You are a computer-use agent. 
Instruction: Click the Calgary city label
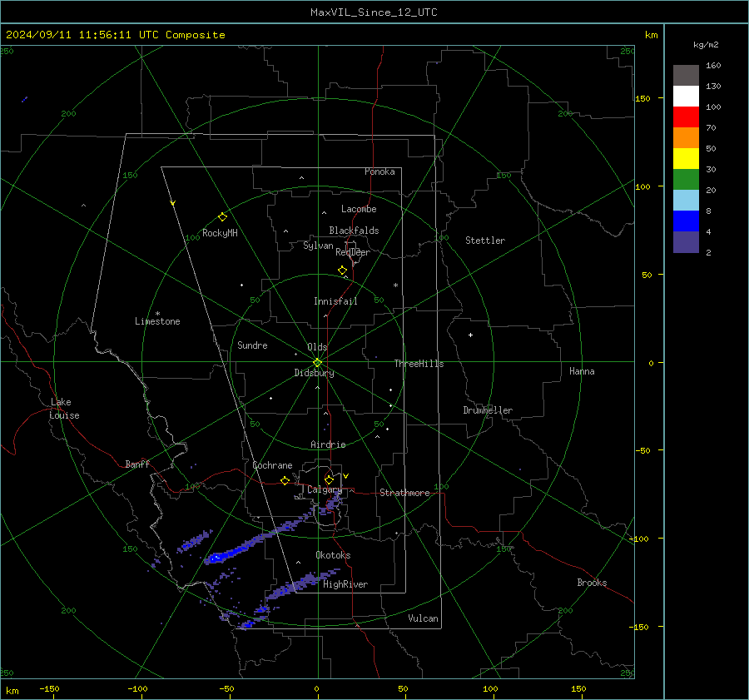click(325, 489)
